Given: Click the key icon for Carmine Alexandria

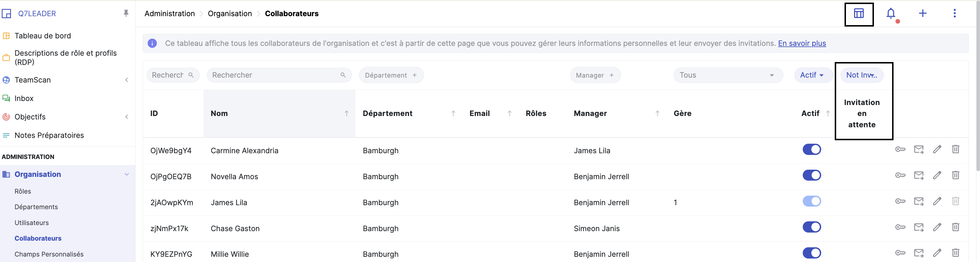Looking at the screenshot, I should pos(900,149).
